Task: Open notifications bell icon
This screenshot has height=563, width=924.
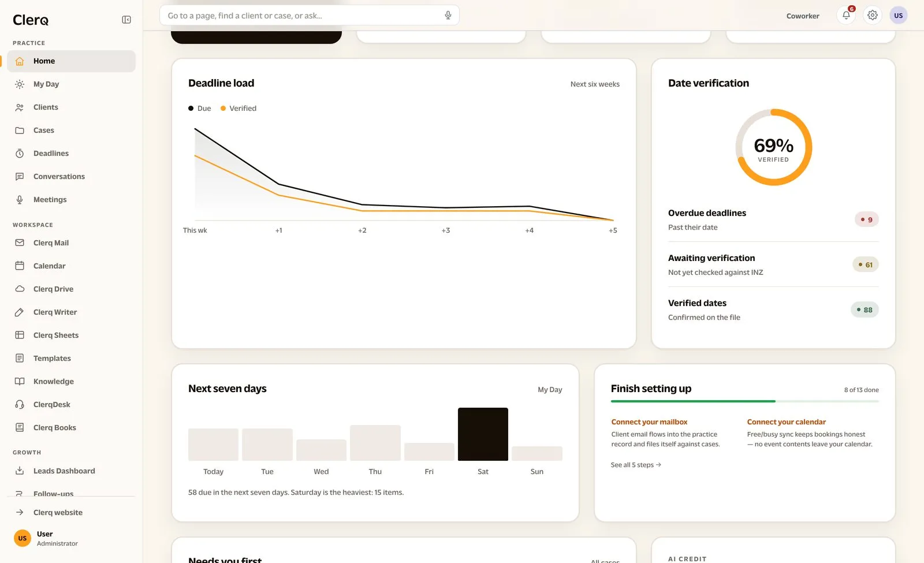Action: click(846, 16)
